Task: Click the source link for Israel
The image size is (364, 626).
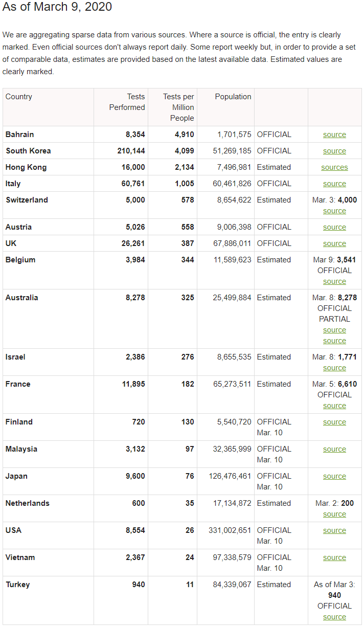Action: (x=334, y=368)
